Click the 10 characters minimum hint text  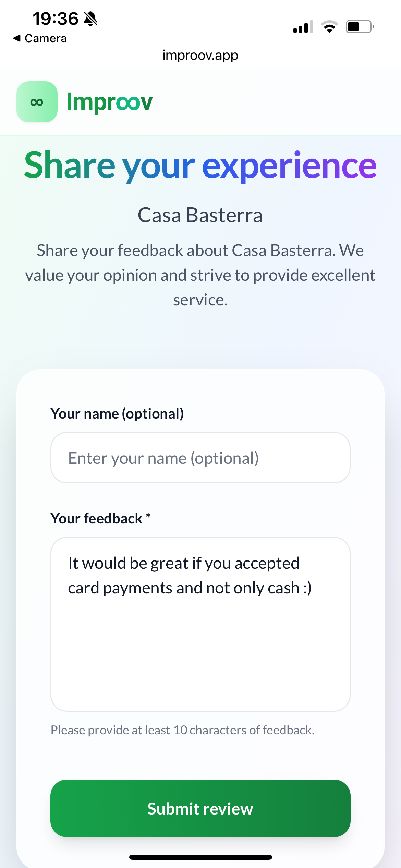pyautogui.click(x=182, y=730)
